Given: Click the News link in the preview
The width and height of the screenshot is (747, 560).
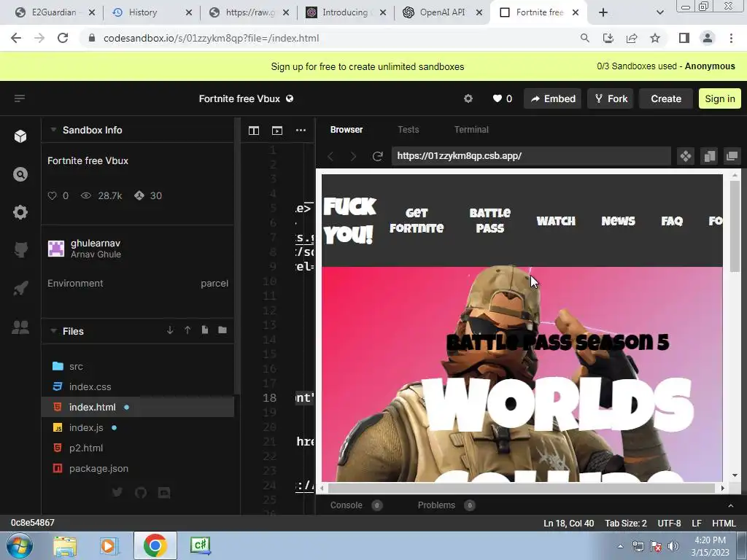Looking at the screenshot, I should (x=618, y=221).
